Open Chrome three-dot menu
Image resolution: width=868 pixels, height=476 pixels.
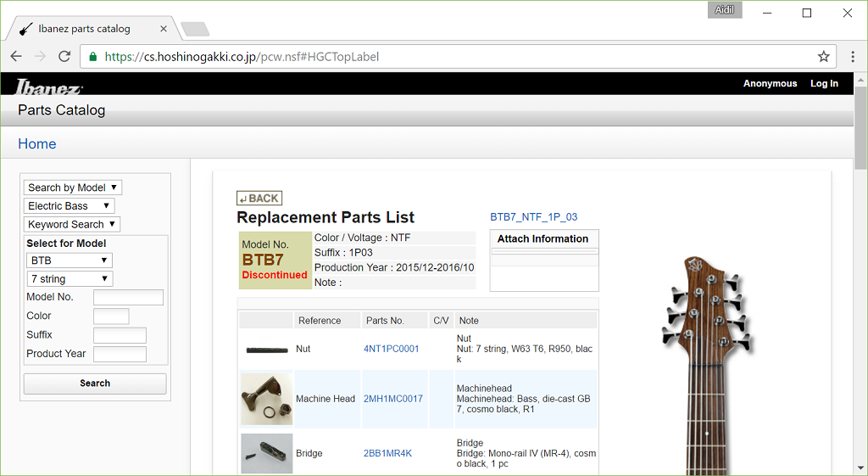click(853, 57)
